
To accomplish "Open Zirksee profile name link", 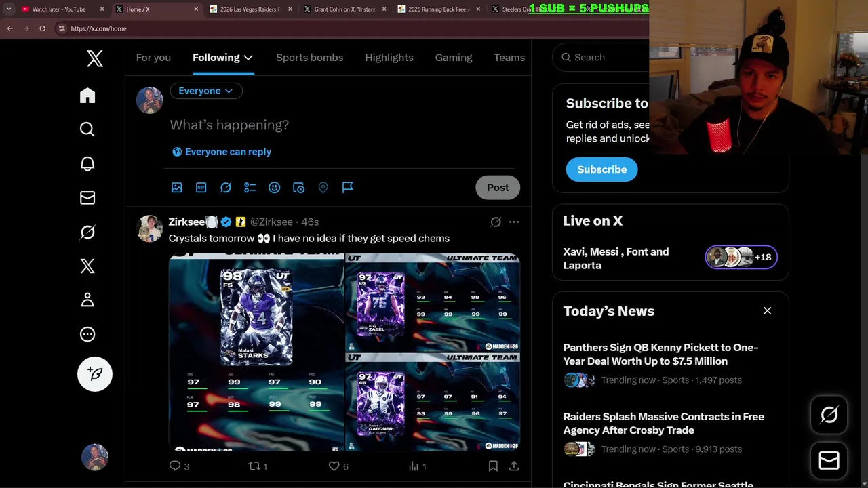I will point(186,222).
